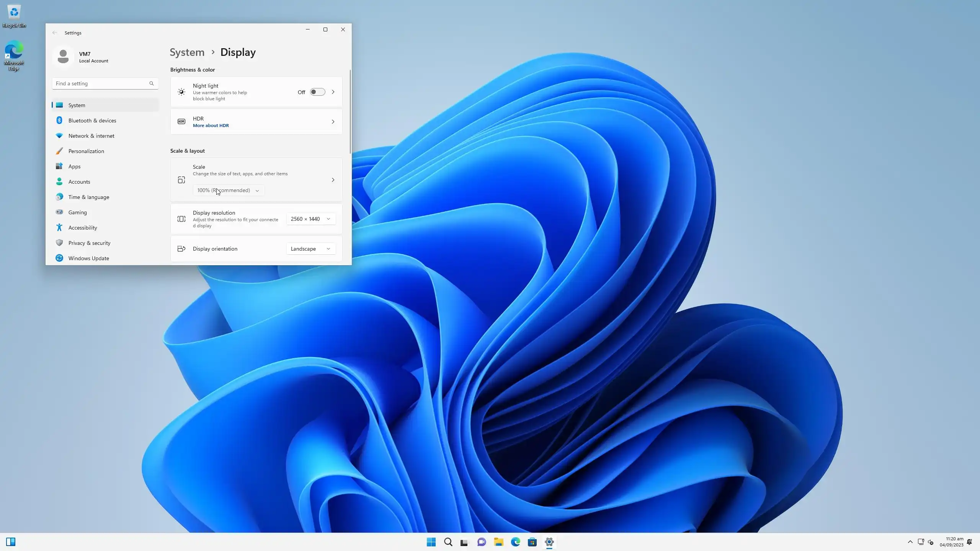Click the More about HDR link
The width and height of the screenshot is (980, 551).
(211, 126)
